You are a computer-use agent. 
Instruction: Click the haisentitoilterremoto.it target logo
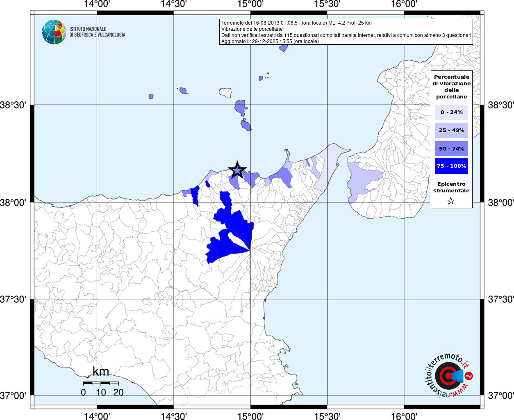(448, 376)
